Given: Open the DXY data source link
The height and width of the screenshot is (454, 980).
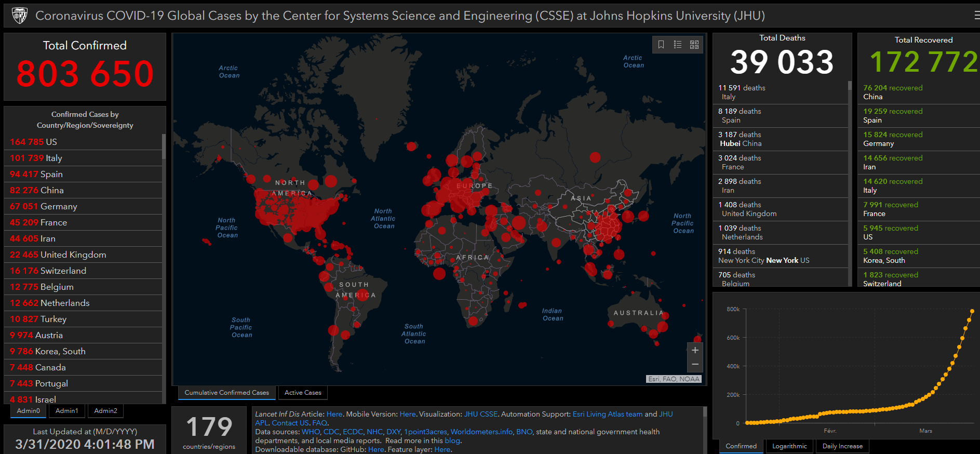Looking at the screenshot, I should tap(393, 432).
